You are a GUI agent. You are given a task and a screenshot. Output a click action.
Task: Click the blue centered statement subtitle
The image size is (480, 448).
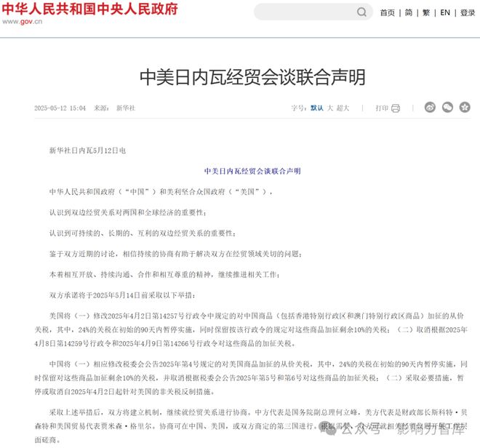click(x=252, y=171)
